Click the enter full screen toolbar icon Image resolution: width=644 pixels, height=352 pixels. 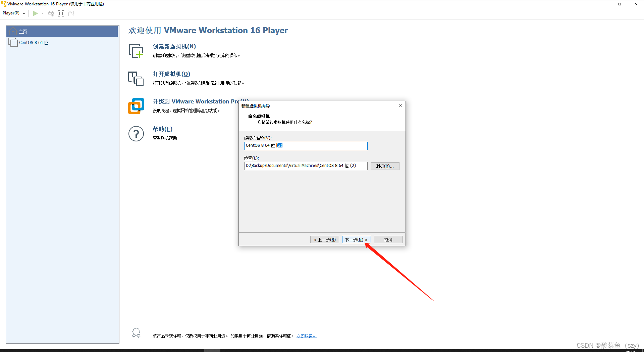coord(61,13)
